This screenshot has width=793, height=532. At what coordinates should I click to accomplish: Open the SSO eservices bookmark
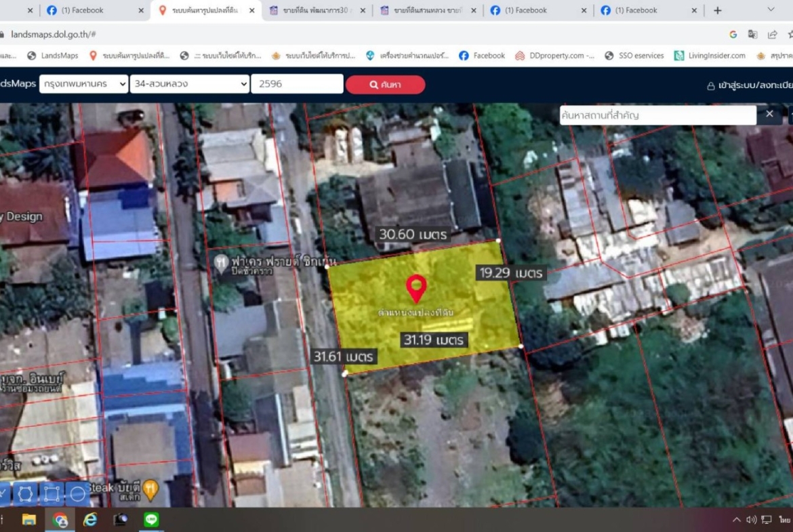coord(634,56)
